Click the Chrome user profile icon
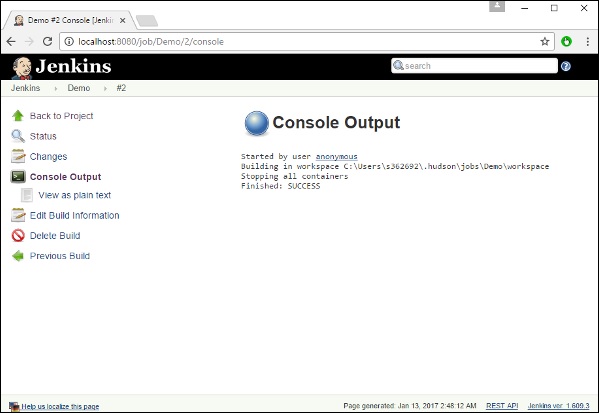Image resolution: width=599 pixels, height=413 pixels. [497, 6]
